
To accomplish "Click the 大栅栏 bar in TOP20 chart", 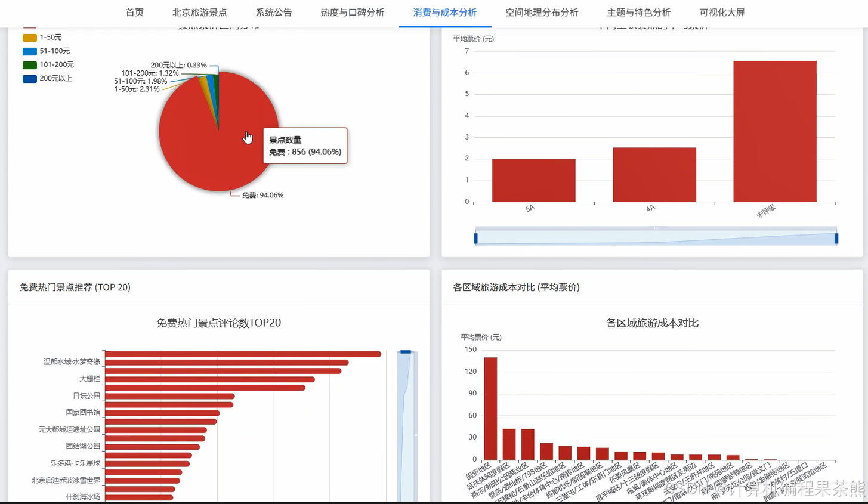I will [x=209, y=379].
